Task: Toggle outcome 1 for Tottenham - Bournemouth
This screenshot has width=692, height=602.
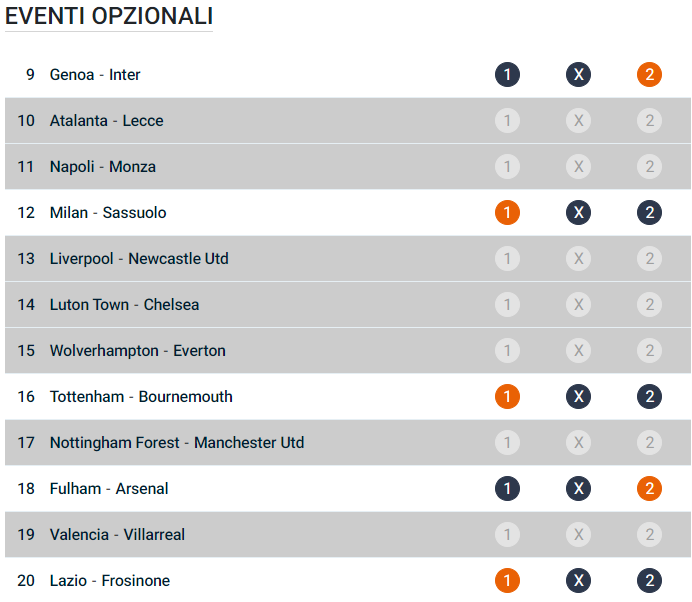Action: click(507, 397)
